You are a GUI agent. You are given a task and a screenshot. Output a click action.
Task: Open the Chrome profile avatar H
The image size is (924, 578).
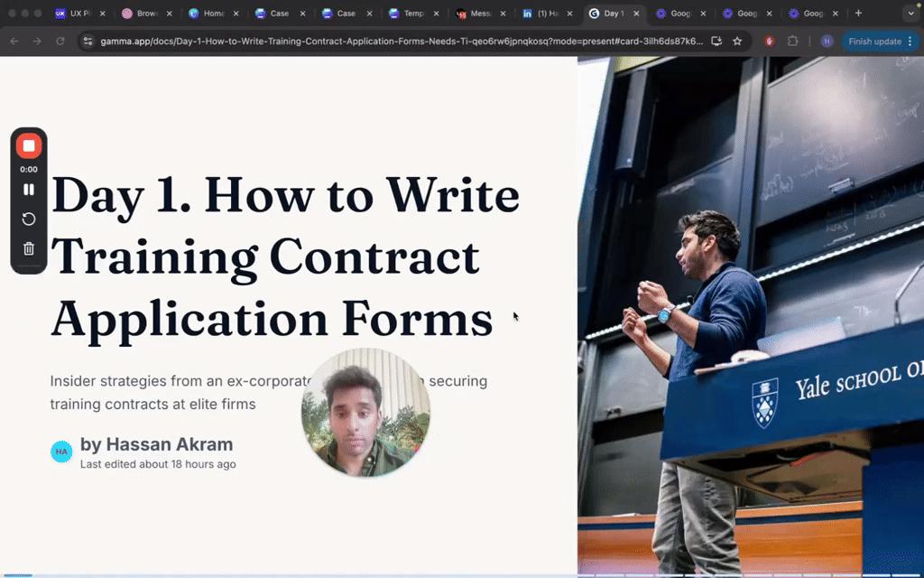point(827,42)
